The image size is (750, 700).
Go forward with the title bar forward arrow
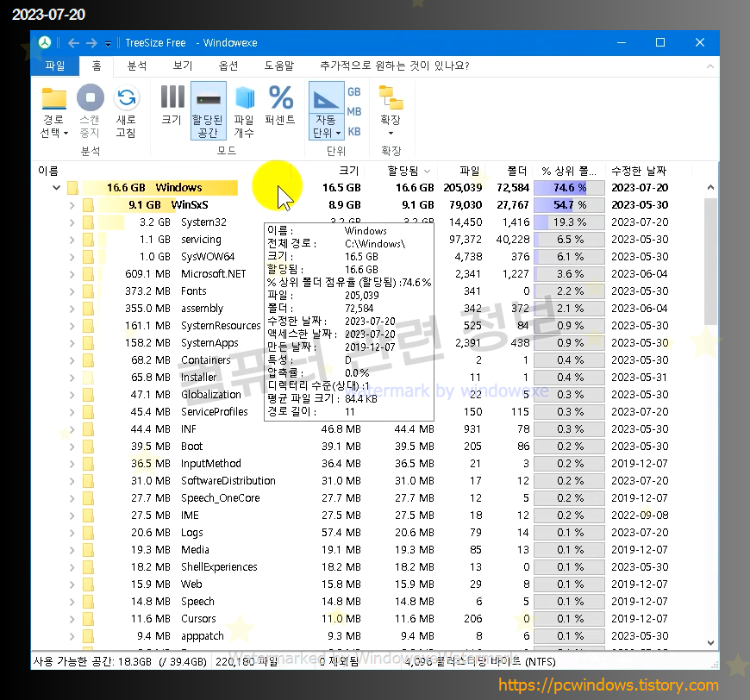(x=91, y=43)
